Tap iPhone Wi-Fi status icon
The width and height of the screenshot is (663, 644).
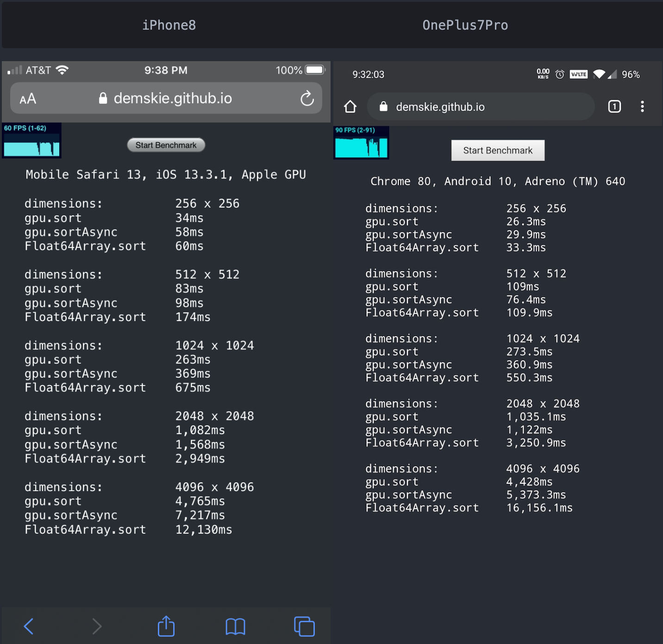tap(62, 70)
